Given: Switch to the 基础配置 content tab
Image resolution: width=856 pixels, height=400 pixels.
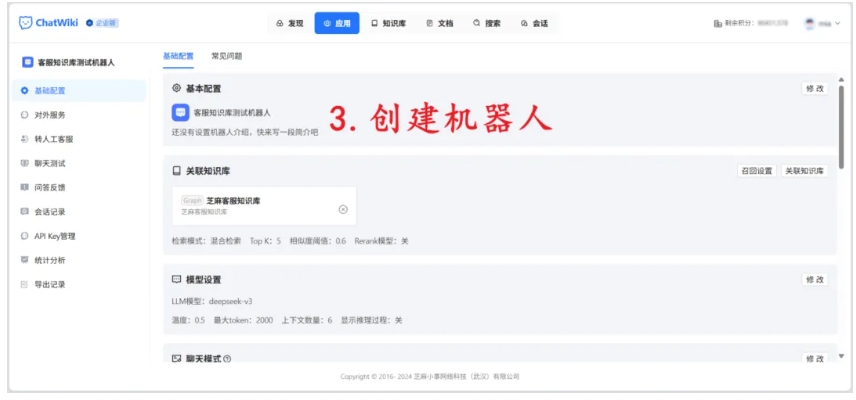Looking at the screenshot, I should click(x=178, y=56).
